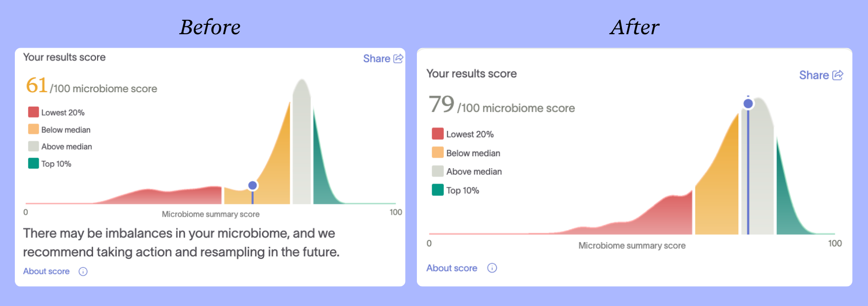Viewport: 868px width, 306px height.
Task: Expand the About score details on After card
Action: point(452,268)
